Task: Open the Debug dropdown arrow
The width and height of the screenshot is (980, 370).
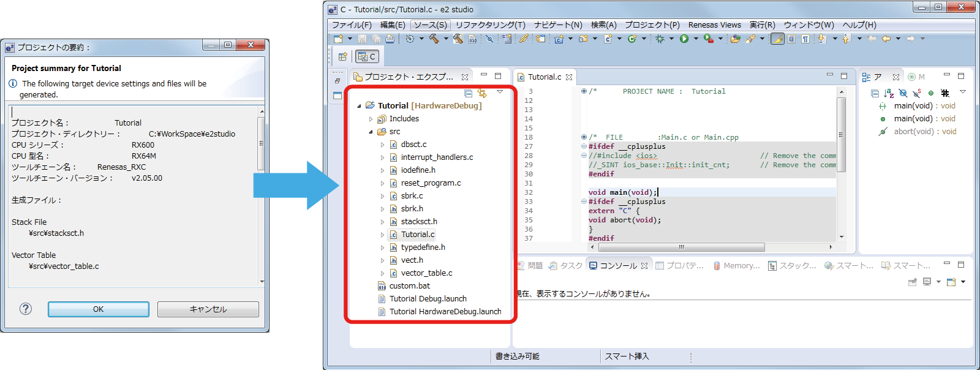Action: (x=671, y=39)
